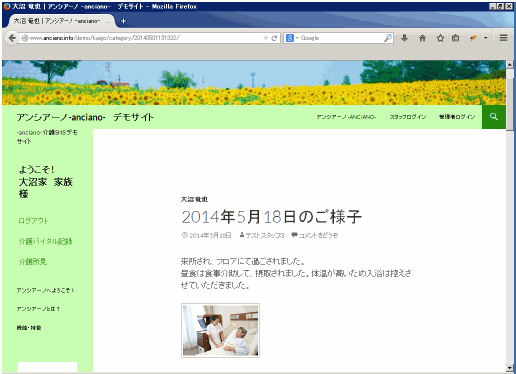
Task: Open 管理者ログイン nav menu item
Action: point(457,117)
